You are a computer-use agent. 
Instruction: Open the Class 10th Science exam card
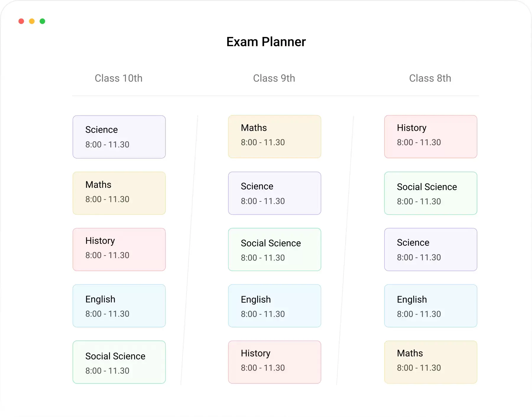click(119, 137)
